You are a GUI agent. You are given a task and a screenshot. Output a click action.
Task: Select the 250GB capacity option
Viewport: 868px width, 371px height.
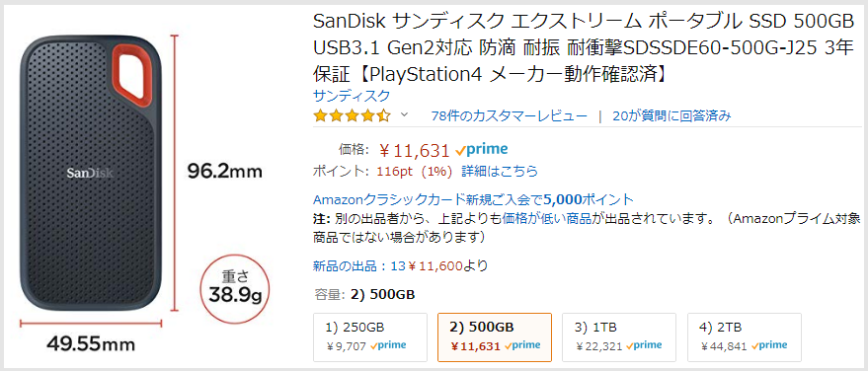click(370, 337)
